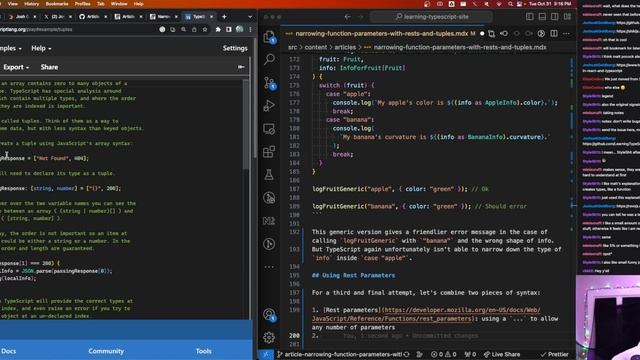
Task: Click the 'articles' breadcrumb segment
Action: tap(345, 47)
